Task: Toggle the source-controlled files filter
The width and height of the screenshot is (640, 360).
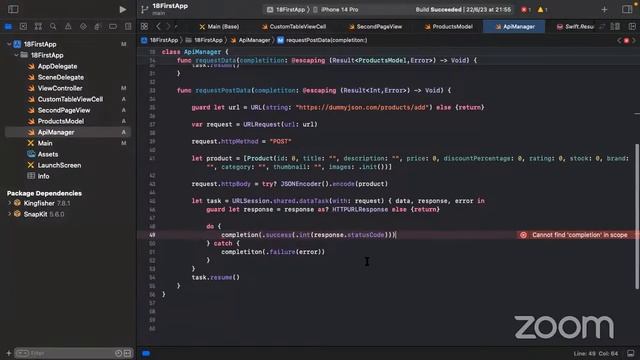Action: point(127,353)
